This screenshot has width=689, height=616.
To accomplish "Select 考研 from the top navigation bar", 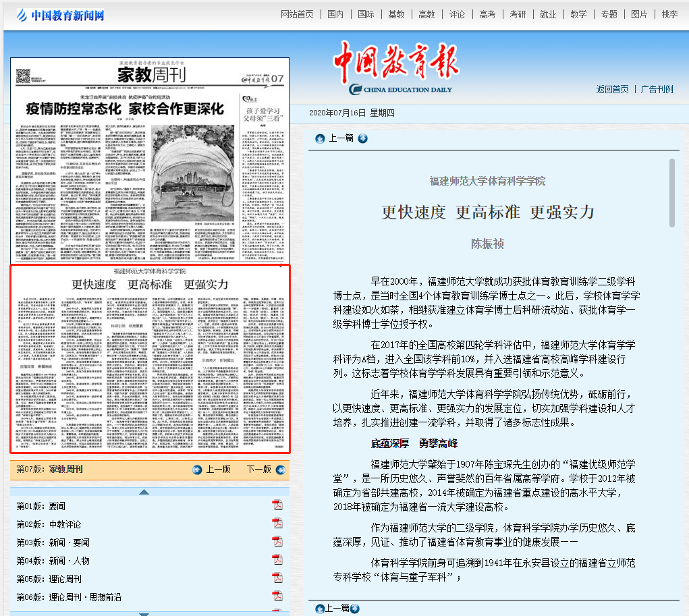I will pos(518,14).
